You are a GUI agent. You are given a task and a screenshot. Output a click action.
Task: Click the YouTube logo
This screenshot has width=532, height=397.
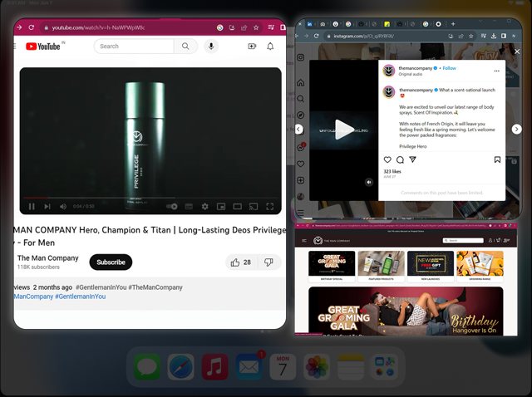[43, 47]
